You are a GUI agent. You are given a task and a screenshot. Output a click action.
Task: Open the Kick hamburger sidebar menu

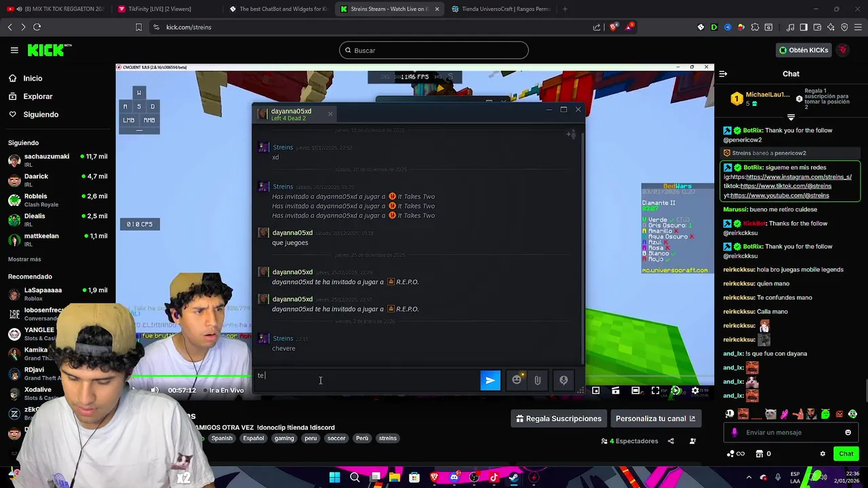[x=14, y=50]
